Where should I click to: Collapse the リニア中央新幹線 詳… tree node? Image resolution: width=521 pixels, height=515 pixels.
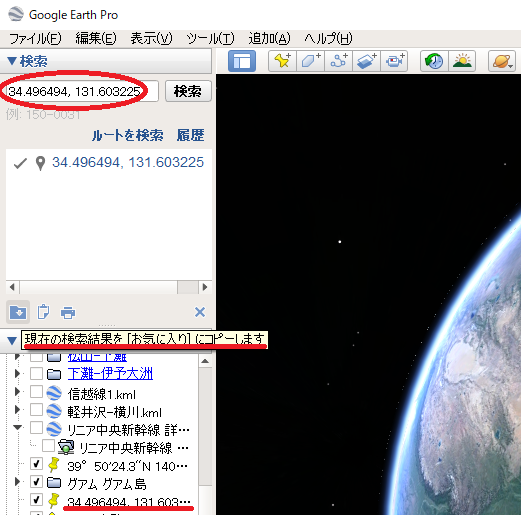pos(17,427)
